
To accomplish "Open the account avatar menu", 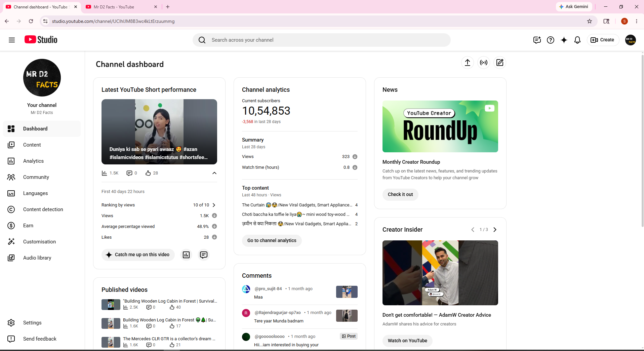I will coord(631,40).
